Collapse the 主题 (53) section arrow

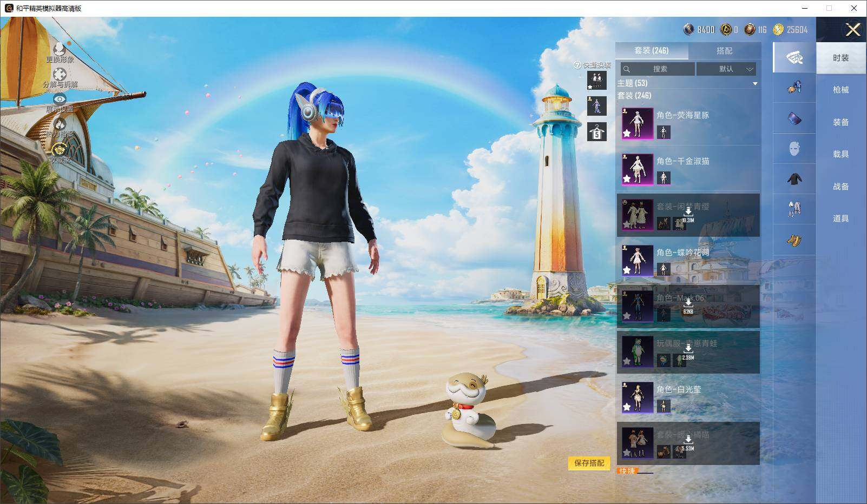(755, 84)
